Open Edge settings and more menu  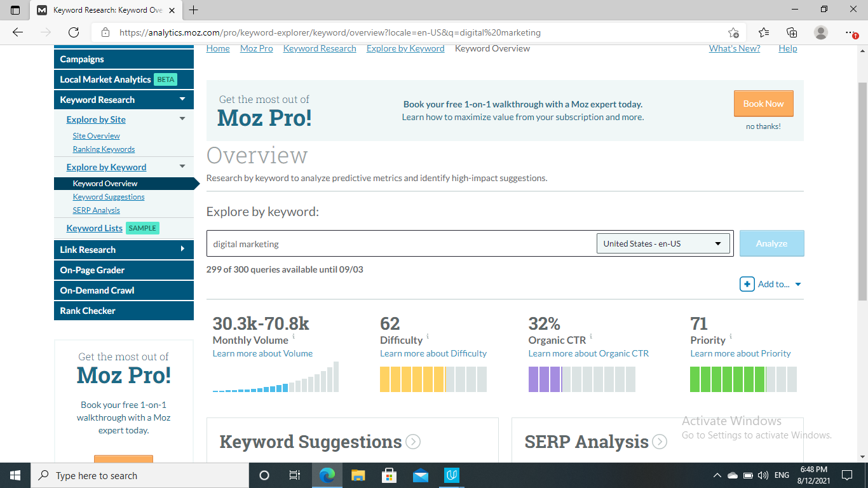click(x=851, y=32)
